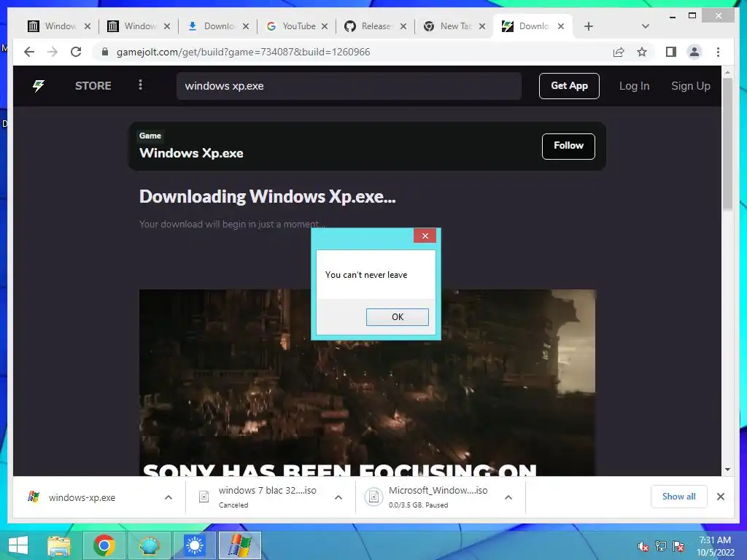Image resolution: width=747 pixels, height=560 pixels.
Task: Close the 'You can't never leave' dialog
Action: tap(425, 236)
